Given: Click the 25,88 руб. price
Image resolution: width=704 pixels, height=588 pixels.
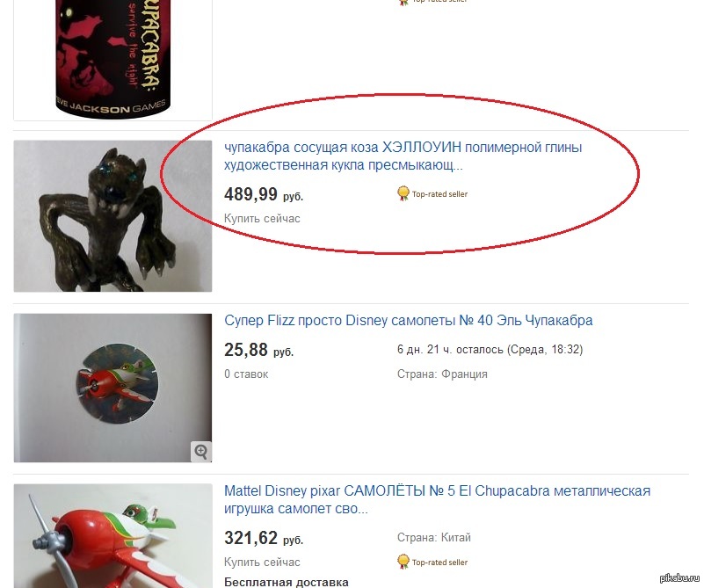Looking at the screenshot, I should (x=258, y=350).
